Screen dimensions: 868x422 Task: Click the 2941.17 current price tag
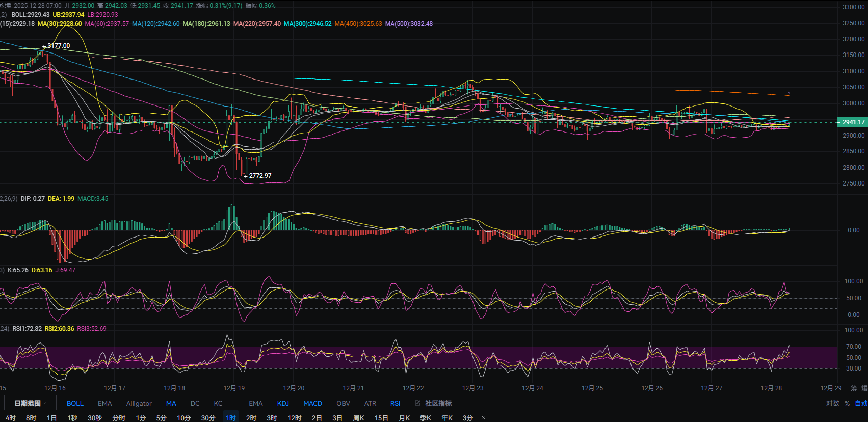(x=853, y=122)
